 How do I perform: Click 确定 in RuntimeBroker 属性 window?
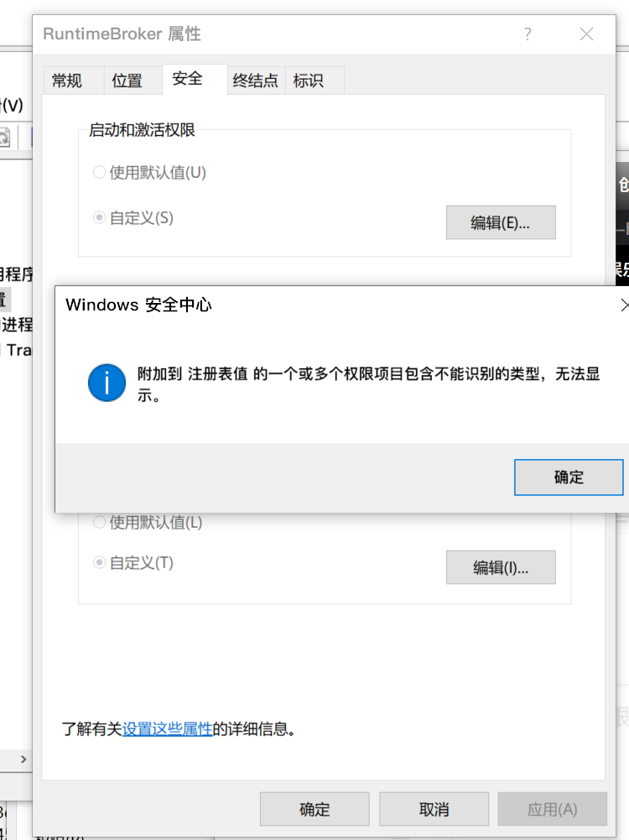click(x=314, y=809)
